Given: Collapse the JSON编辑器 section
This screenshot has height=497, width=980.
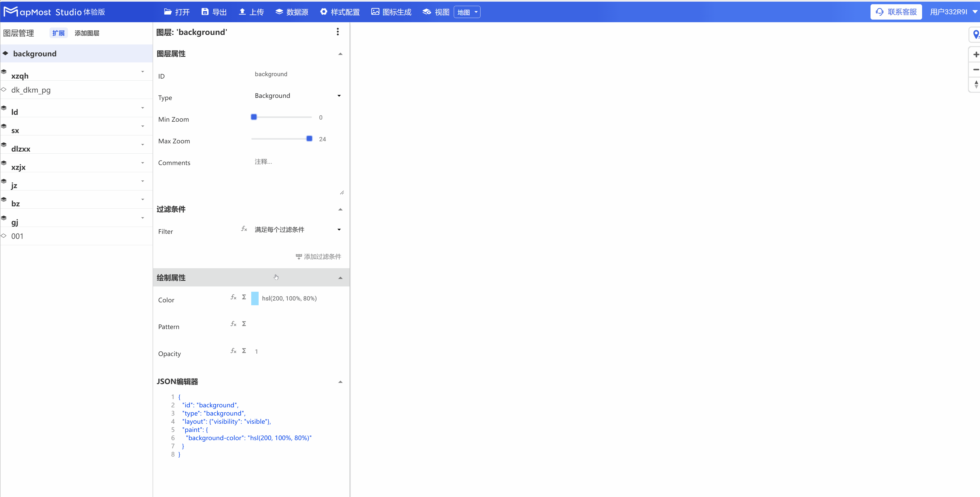Looking at the screenshot, I should click(x=340, y=382).
